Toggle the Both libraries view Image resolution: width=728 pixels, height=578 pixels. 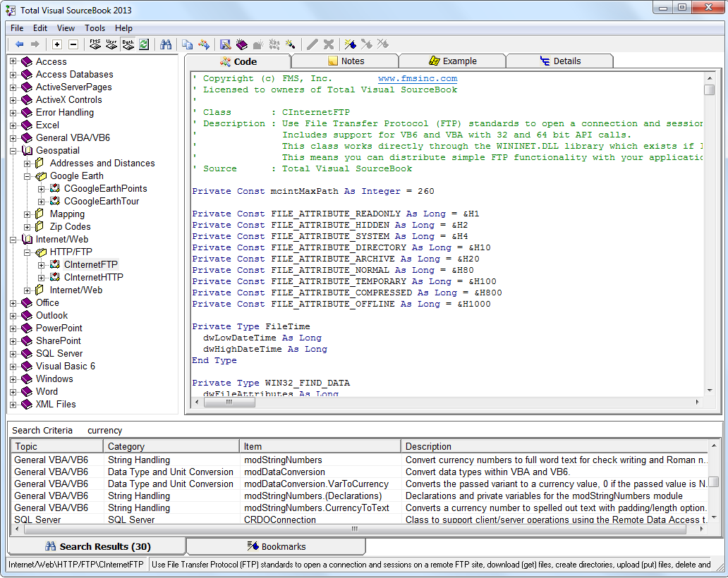[128, 44]
